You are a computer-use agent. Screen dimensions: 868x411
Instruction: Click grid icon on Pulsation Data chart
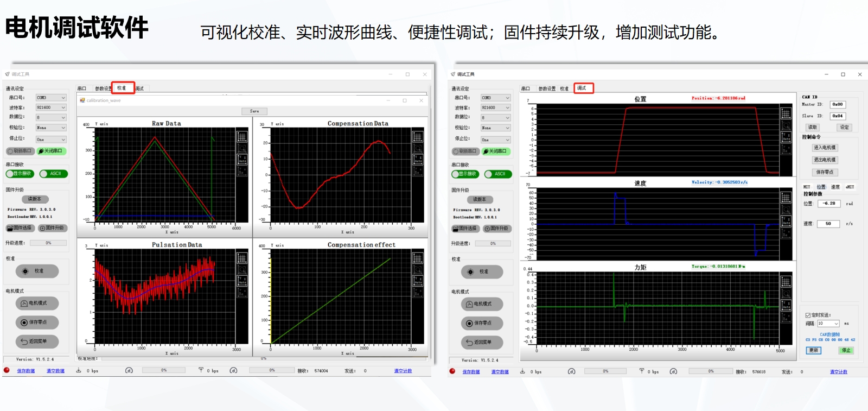point(242,258)
